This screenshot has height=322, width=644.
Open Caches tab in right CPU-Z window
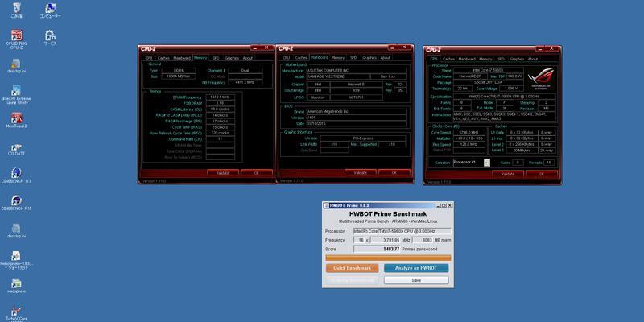point(448,59)
